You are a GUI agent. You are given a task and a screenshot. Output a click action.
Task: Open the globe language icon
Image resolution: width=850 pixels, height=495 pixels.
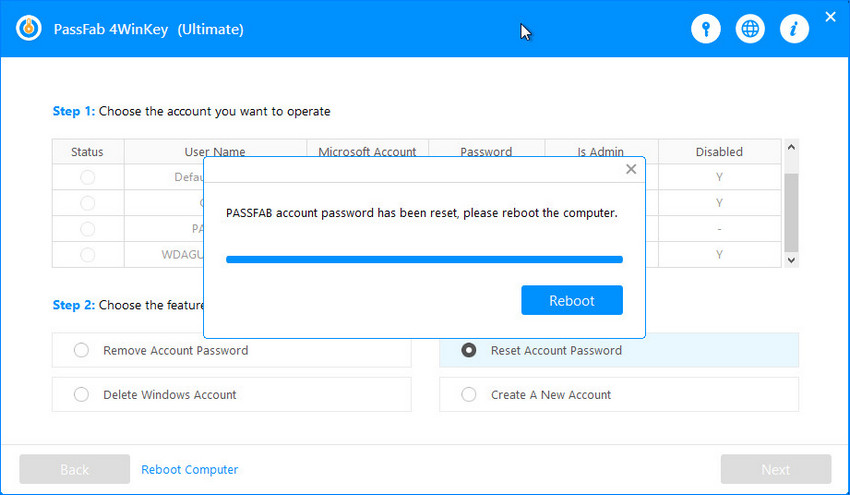(x=750, y=29)
